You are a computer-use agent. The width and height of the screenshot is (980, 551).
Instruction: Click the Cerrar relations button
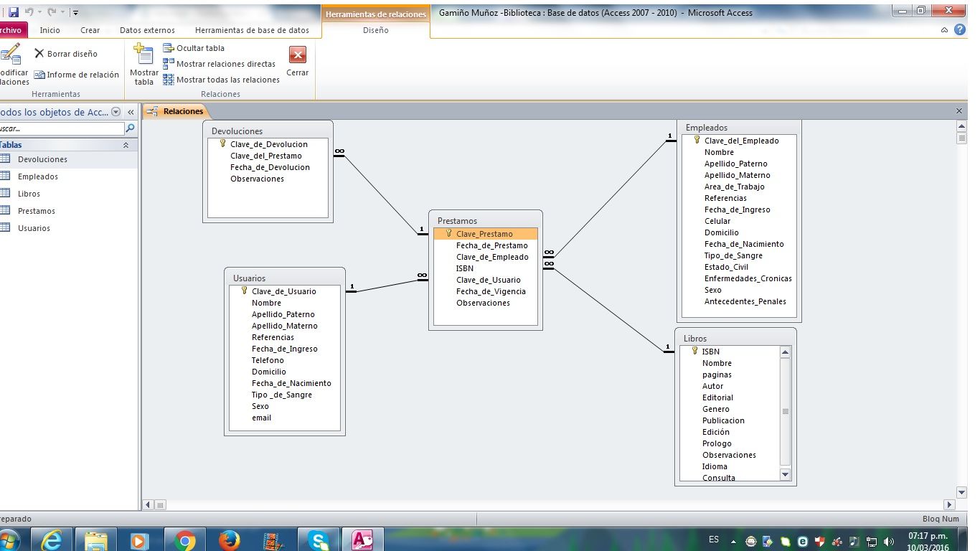[297, 62]
